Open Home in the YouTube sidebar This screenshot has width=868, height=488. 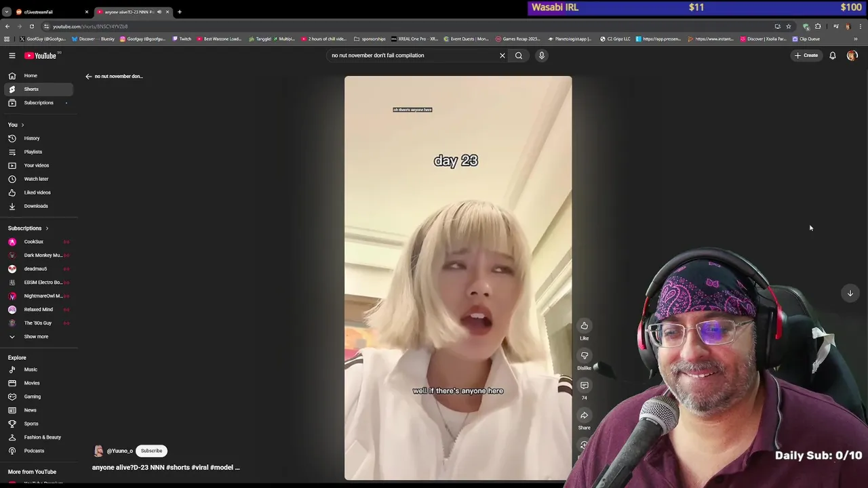[39, 76]
